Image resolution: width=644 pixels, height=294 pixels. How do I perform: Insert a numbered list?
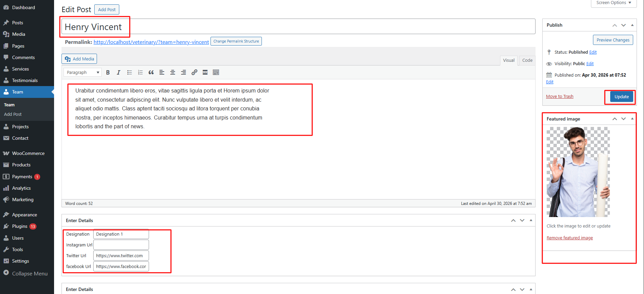point(140,72)
